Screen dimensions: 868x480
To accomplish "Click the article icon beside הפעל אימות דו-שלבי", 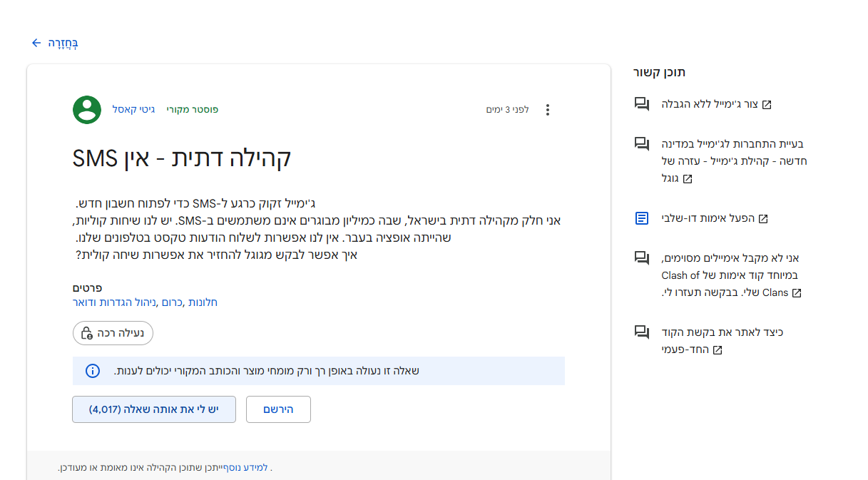I will pos(642,218).
